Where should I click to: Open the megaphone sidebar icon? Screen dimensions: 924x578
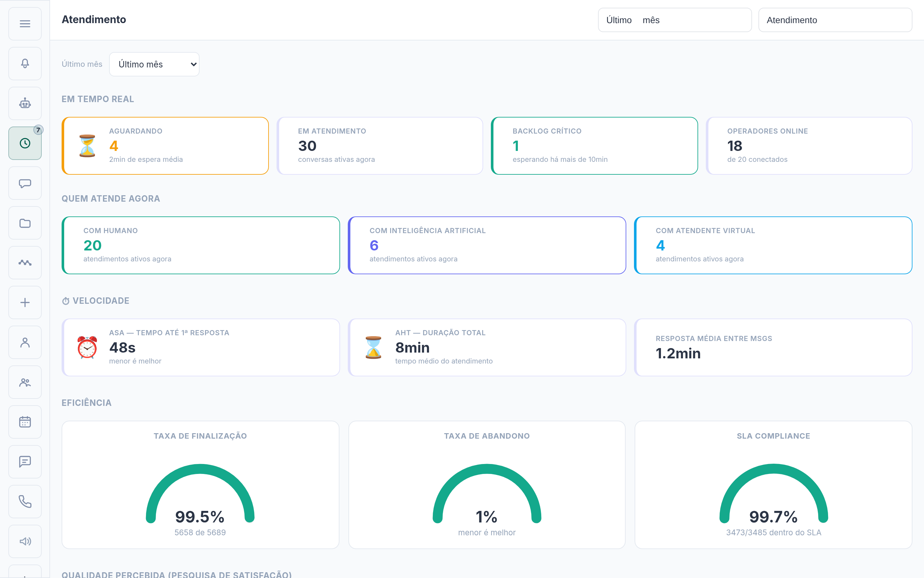coord(25,541)
